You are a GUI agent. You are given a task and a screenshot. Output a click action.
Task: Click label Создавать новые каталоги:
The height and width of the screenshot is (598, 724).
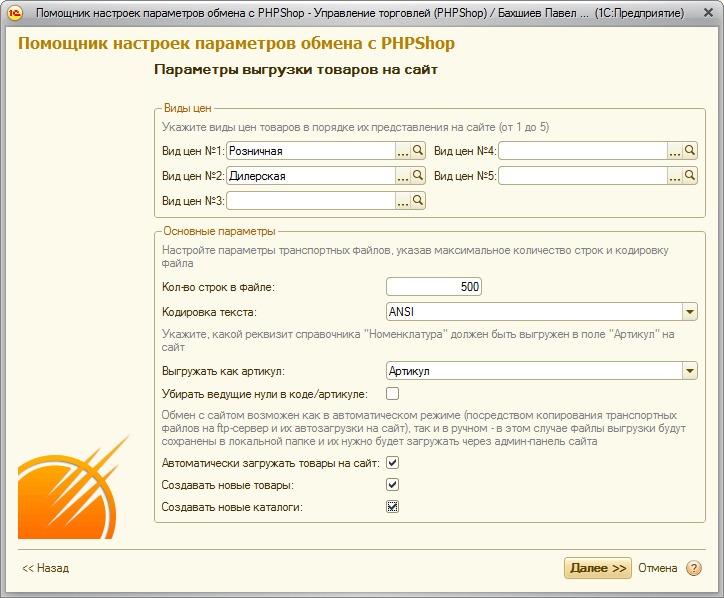(232, 507)
